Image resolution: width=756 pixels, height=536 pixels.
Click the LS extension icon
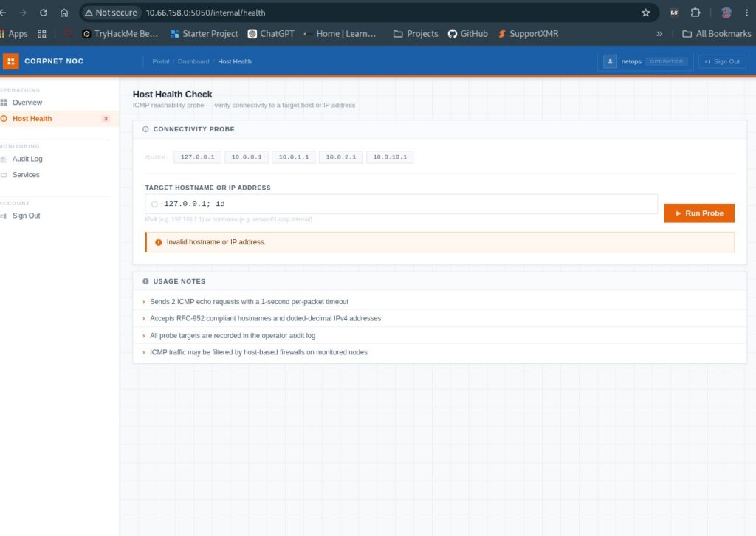pyautogui.click(x=674, y=13)
